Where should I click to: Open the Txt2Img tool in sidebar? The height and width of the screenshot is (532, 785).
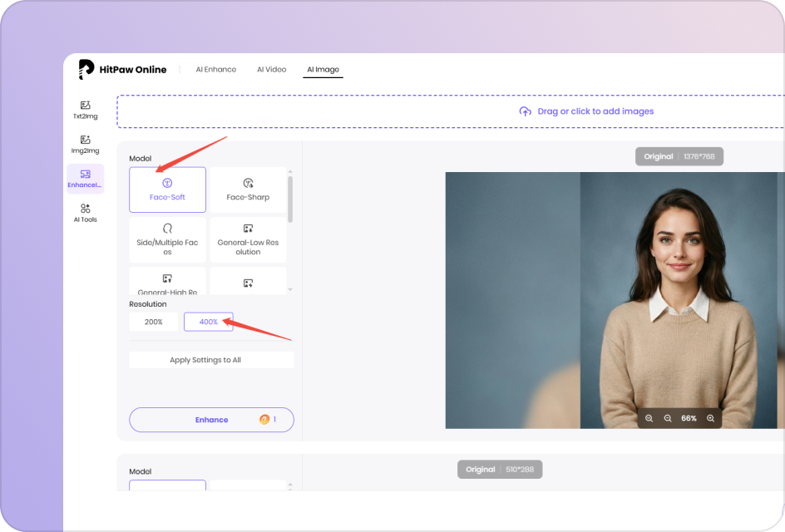[x=85, y=110]
